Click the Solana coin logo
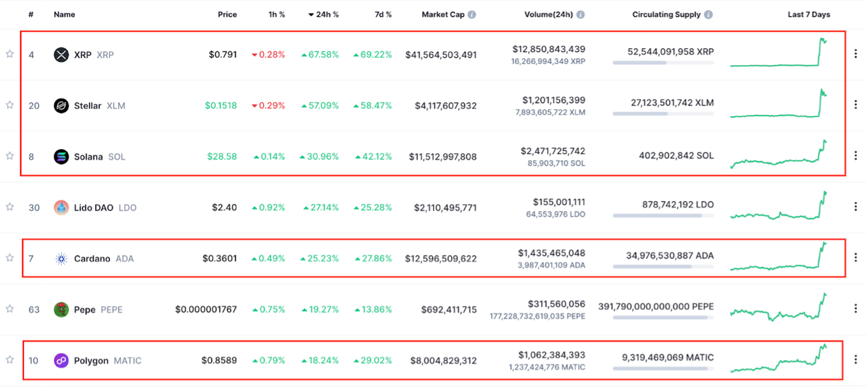 click(x=61, y=156)
